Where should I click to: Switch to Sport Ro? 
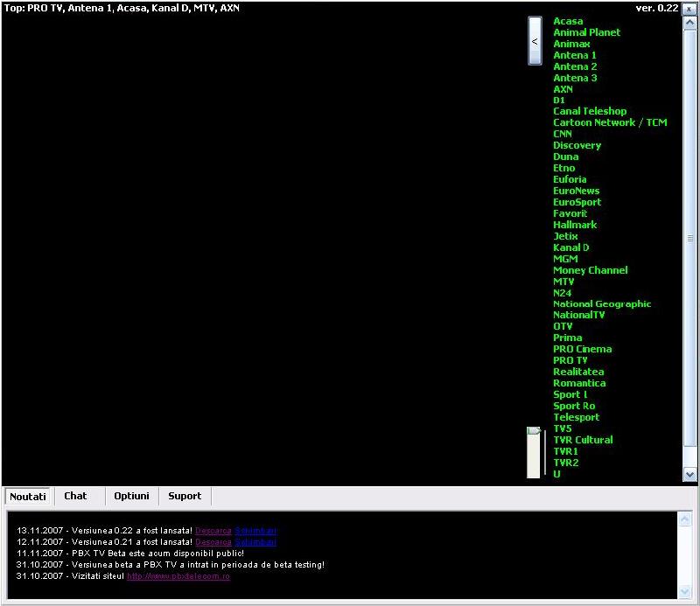574,406
